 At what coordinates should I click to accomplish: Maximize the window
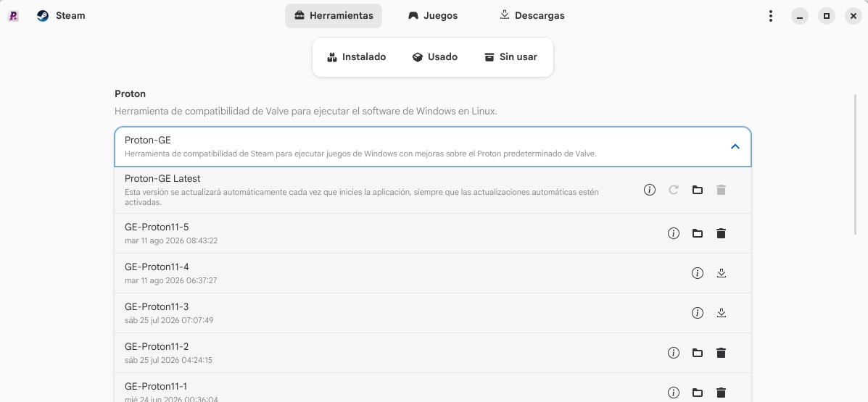827,16
